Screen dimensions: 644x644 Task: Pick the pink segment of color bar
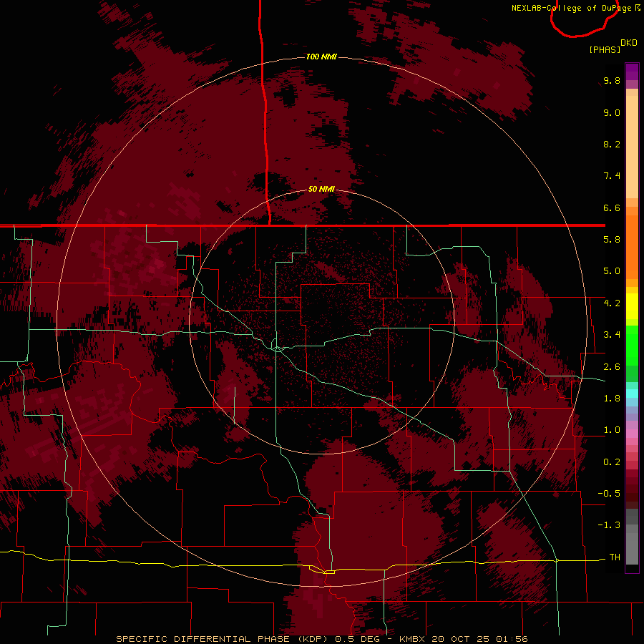632,434
